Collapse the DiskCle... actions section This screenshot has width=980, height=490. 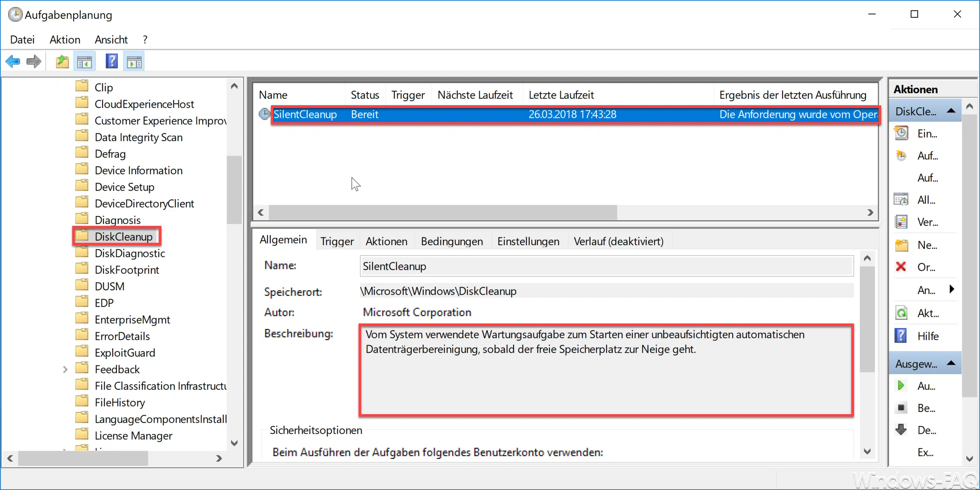coord(951,111)
